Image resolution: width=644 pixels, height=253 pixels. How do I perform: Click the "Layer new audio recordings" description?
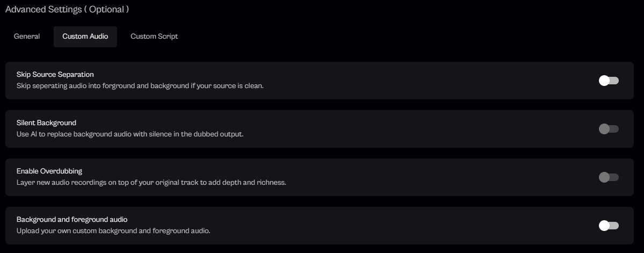[151, 183]
